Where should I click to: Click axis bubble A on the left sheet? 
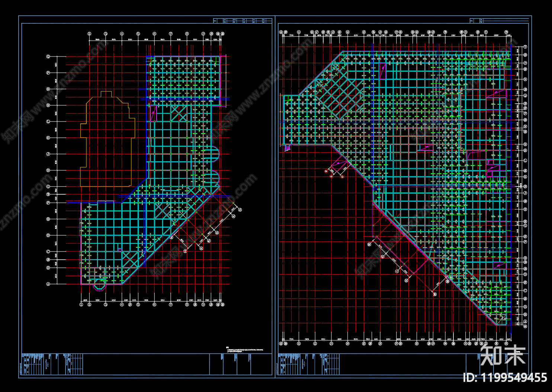(x=48, y=284)
